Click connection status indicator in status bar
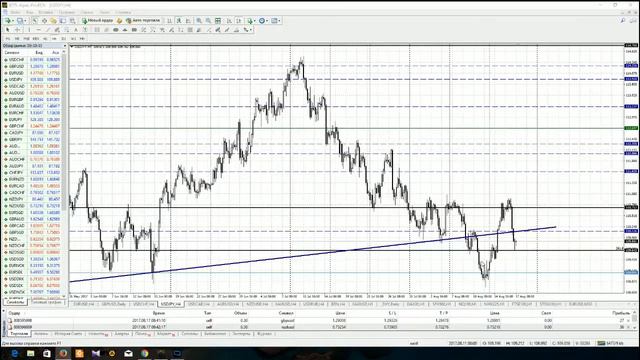640x360 pixels. coord(610,343)
